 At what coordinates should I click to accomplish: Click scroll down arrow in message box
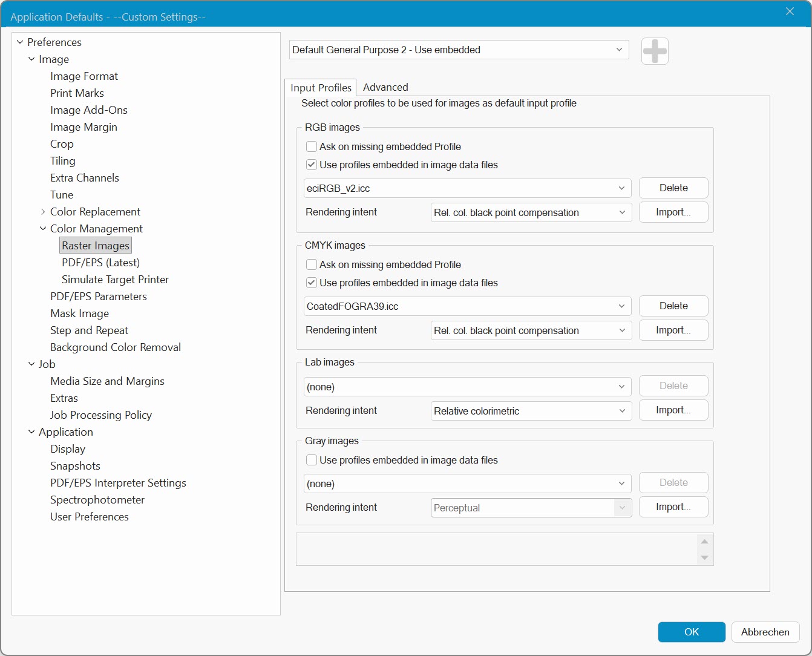pyautogui.click(x=704, y=557)
